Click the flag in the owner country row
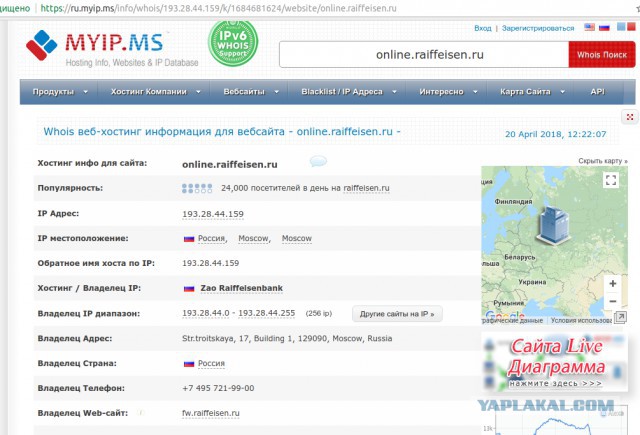 tap(189, 363)
